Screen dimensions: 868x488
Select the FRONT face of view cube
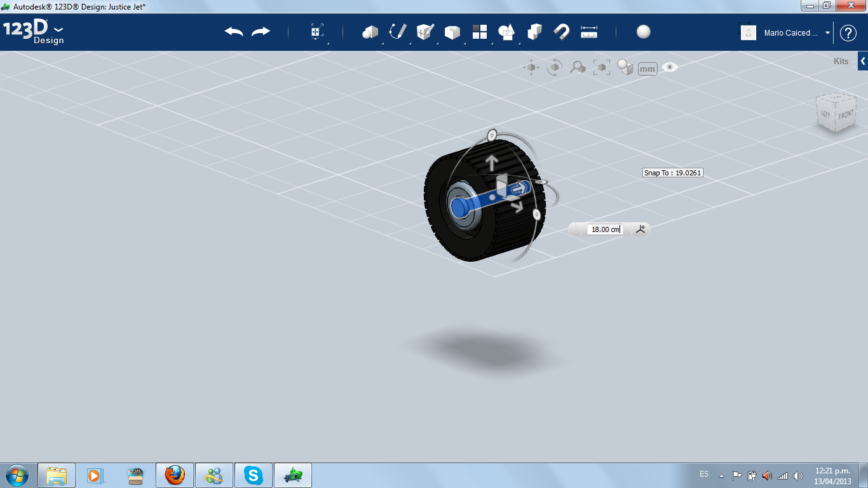coord(846,115)
